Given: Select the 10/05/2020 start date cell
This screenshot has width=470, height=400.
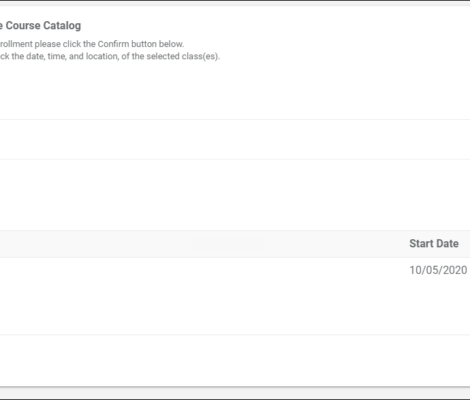Looking at the screenshot, I should tap(438, 270).
